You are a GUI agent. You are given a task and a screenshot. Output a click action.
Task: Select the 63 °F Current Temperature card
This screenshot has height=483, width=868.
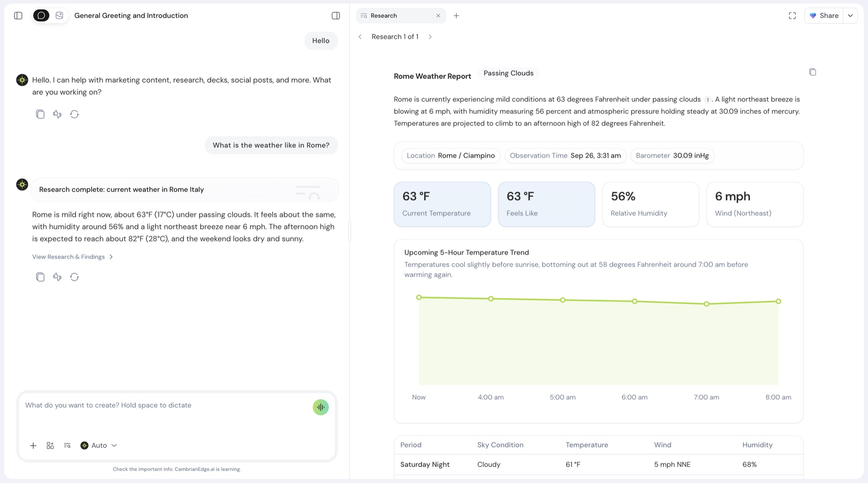point(442,204)
